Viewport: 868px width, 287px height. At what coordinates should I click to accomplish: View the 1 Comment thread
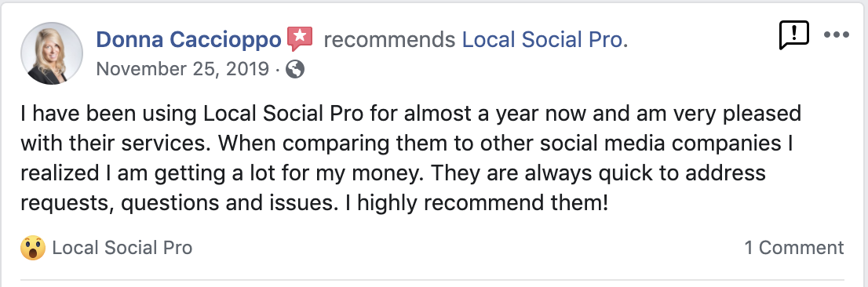click(793, 247)
